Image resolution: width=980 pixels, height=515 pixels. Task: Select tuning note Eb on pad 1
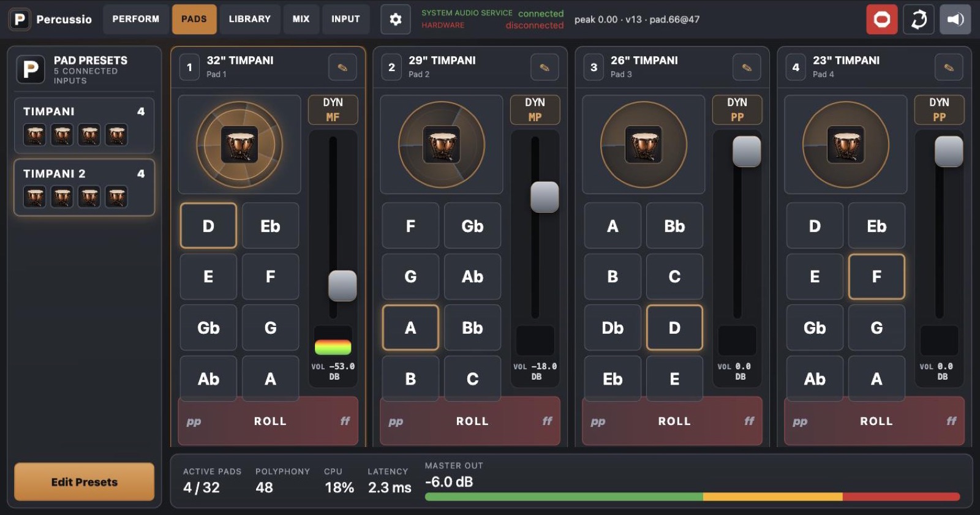pyautogui.click(x=270, y=226)
